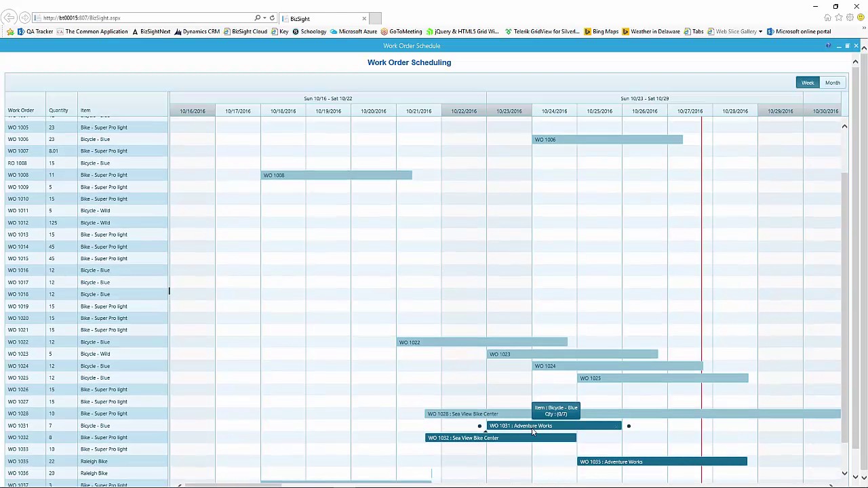Open the GoToMeeting favorite

[x=401, y=31]
